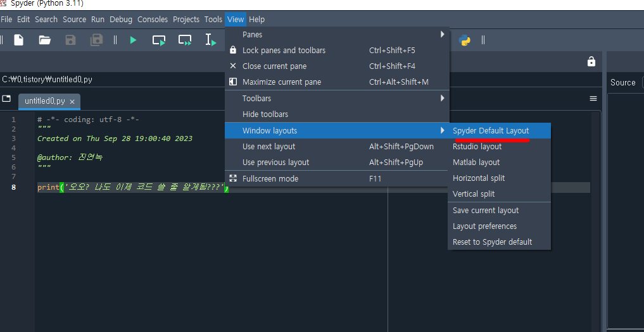
Task: Choose Horizontal split layout
Action: click(500, 178)
